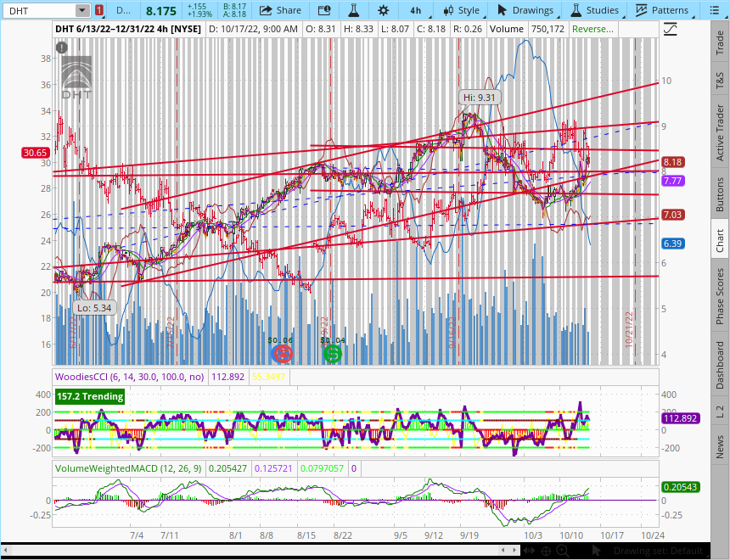Click the 157.2 Trending label
Viewport: 730px width, 560px height.
pyautogui.click(x=90, y=396)
